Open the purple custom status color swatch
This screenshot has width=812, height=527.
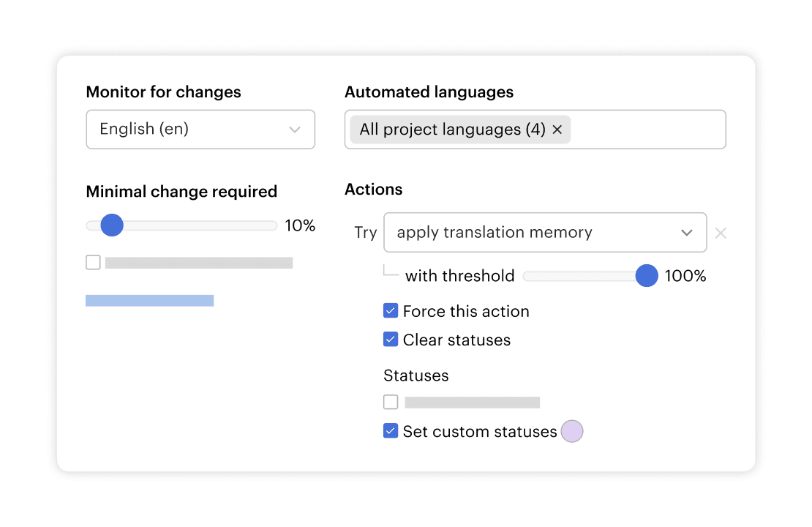[x=572, y=431]
